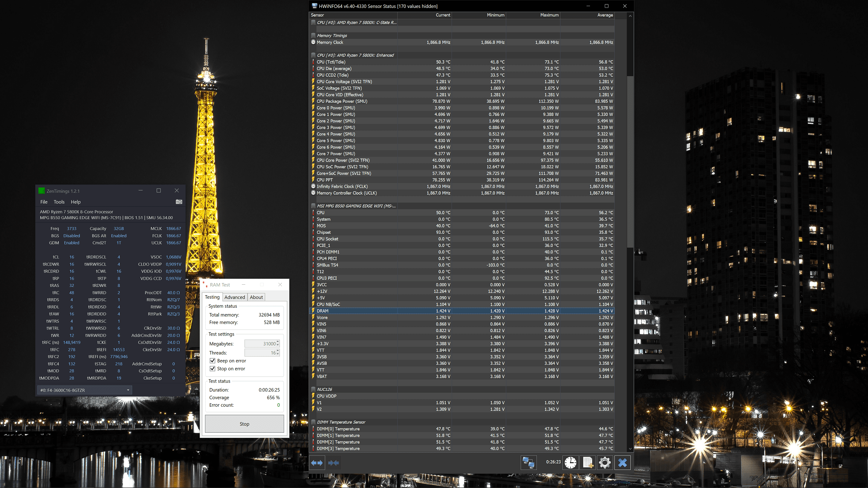Screen dimensions: 868x488
Task: Select the Core+SoC Power (SVI2 TFN) row
Action: [x=462, y=173]
